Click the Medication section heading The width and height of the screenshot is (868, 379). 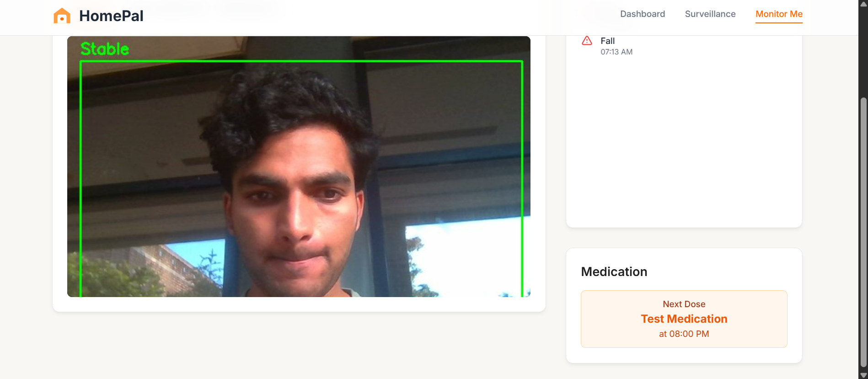[614, 272]
